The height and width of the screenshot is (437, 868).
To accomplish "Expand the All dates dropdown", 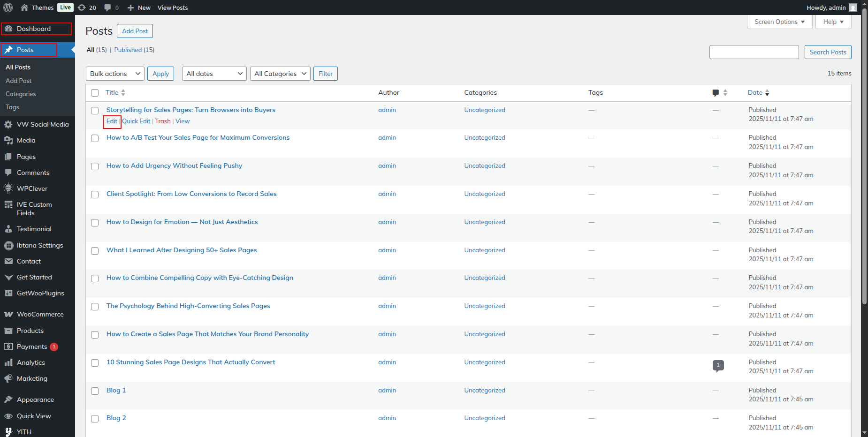I will [x=214, y=74].
